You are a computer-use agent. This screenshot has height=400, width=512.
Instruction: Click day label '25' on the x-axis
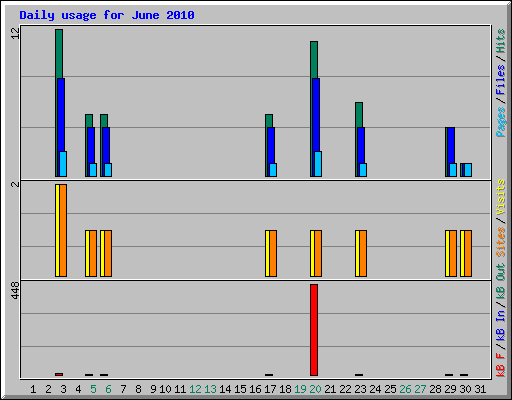[390, 389]
